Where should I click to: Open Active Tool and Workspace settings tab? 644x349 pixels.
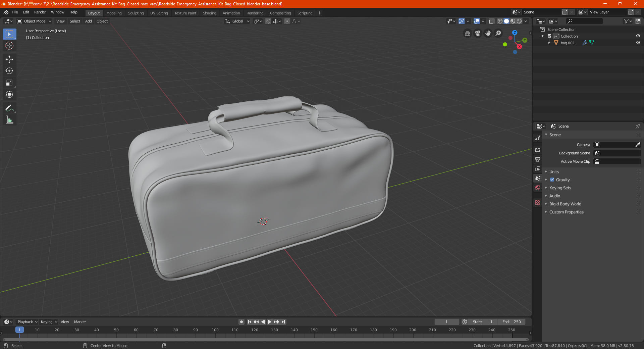coord(538,138)
